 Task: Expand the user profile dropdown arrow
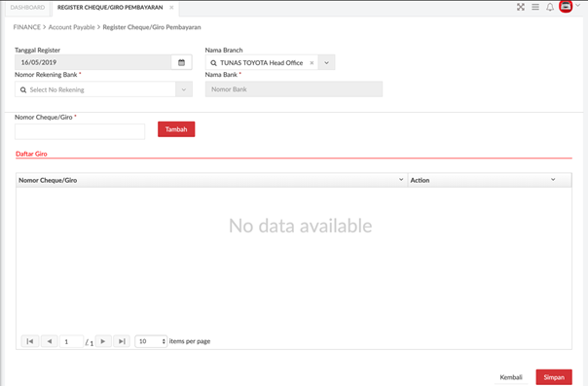(578, 6)
